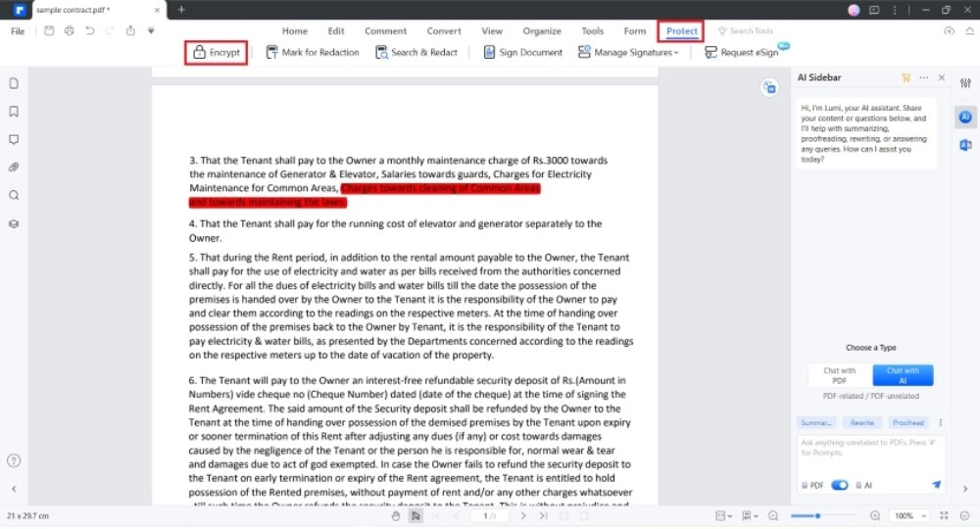Open the layers panel icon
The height and width of the screenshot is (529, 980).
pyautogui.click(x=14, y=223)
